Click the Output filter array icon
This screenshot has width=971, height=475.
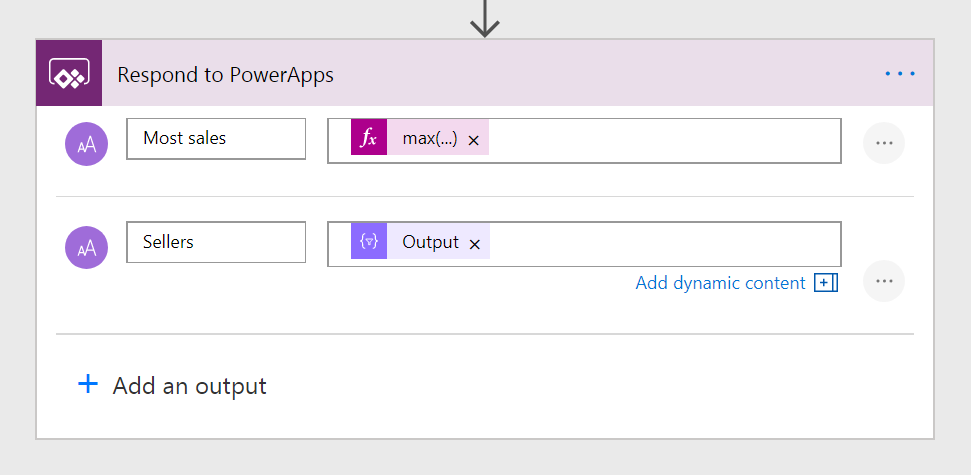[369, 242]
